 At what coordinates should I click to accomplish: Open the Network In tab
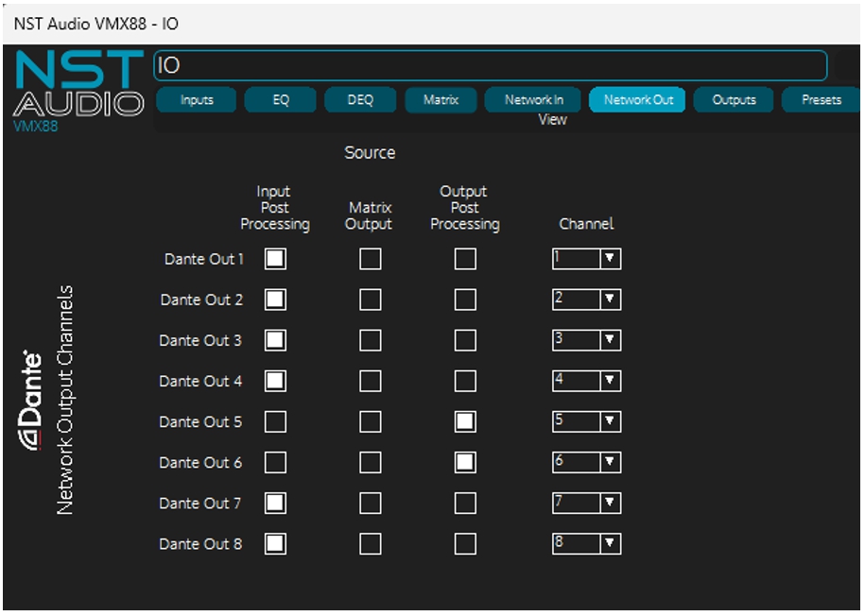(533, 100)
